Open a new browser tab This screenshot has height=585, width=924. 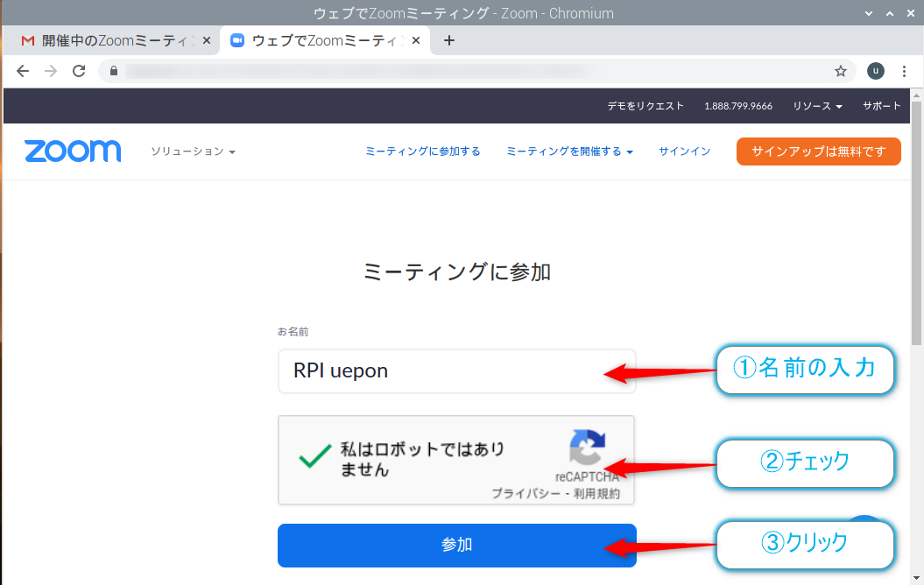click(449, 40)
